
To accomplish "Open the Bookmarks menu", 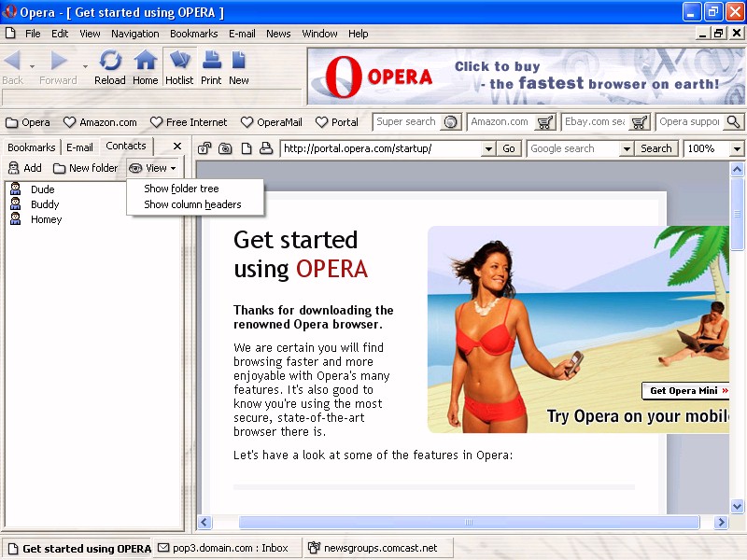I will 193,34.
